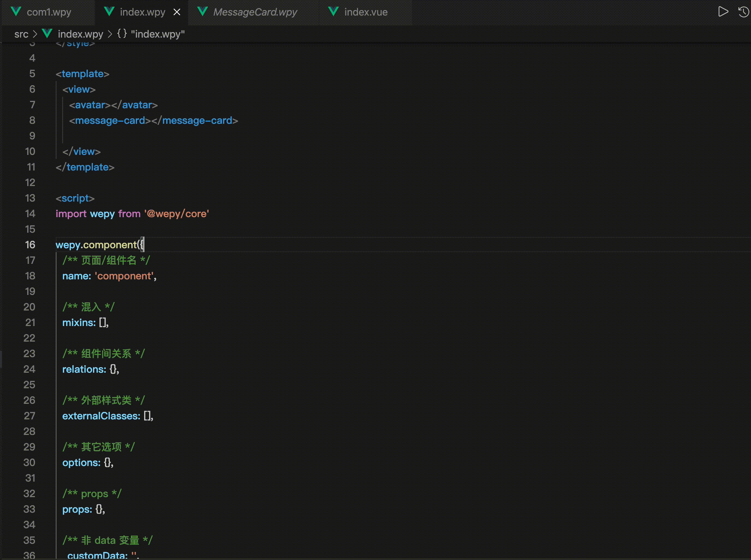The height and width of the screenshot is (560, 751).
Task: Switch to the index.vue tab
Action: tap(366, 12)
